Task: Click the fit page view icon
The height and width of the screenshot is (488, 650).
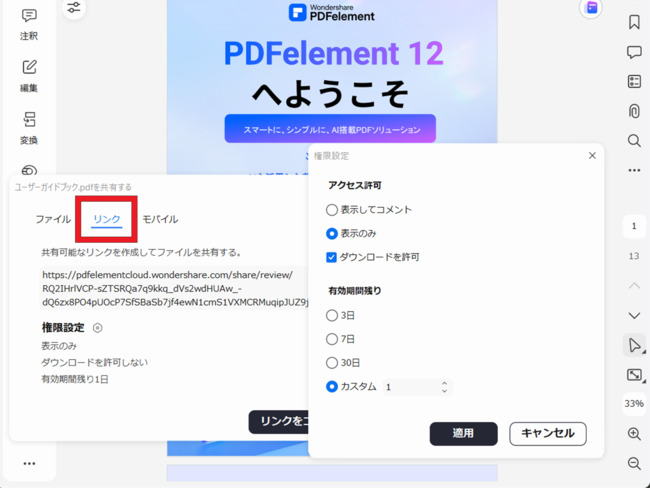Action: (634, 375)
